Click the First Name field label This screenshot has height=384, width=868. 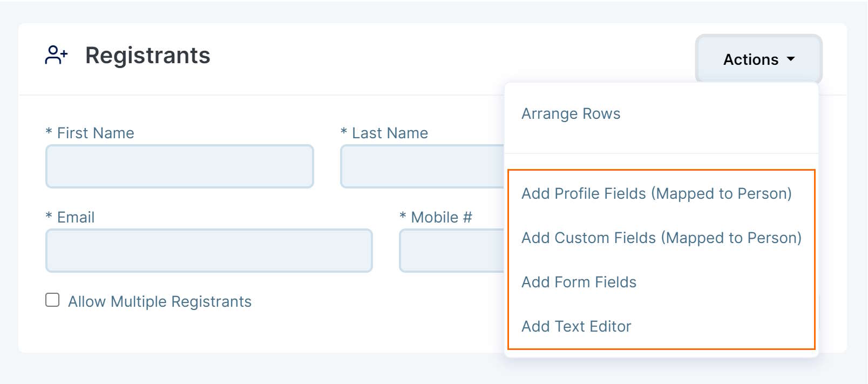click(96, 133)
